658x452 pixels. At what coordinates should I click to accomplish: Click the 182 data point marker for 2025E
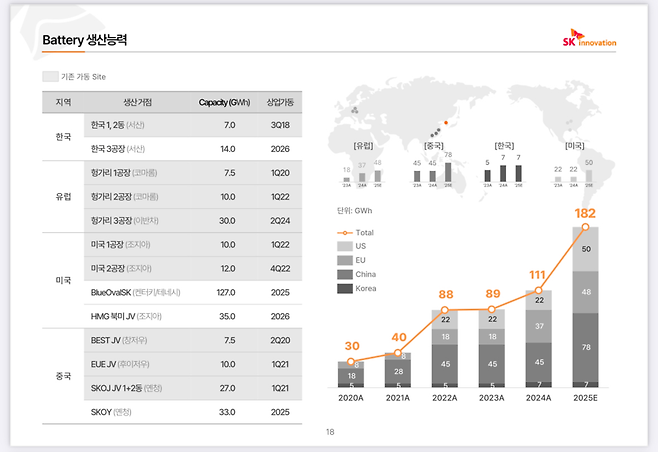tap(585, 227)
